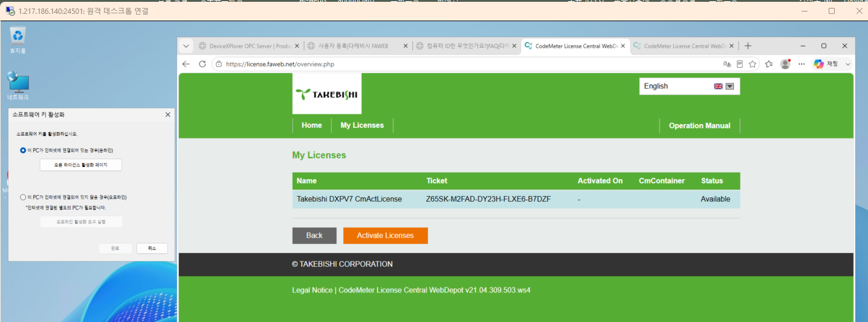This screenshot has width=868, height=322.
Task: Open the immersive reader icon in address bar
Action: pyautogui.click(x=740, y=64)
